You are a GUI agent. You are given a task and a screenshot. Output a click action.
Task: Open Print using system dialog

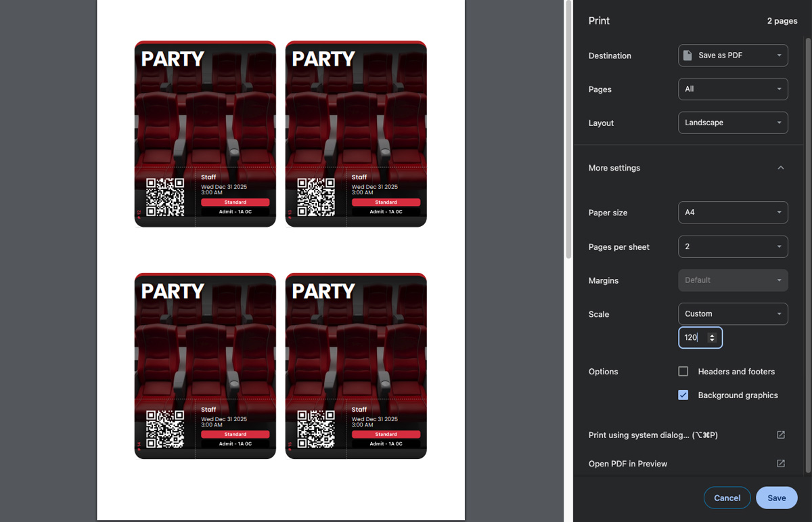(x=652, y=435)
